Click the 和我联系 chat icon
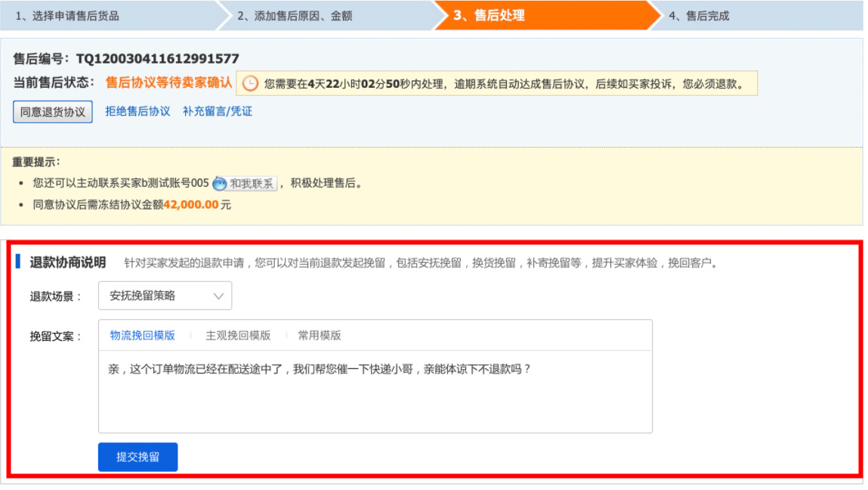The width and height of the screenshot is (868, 490). click(244, 183)
